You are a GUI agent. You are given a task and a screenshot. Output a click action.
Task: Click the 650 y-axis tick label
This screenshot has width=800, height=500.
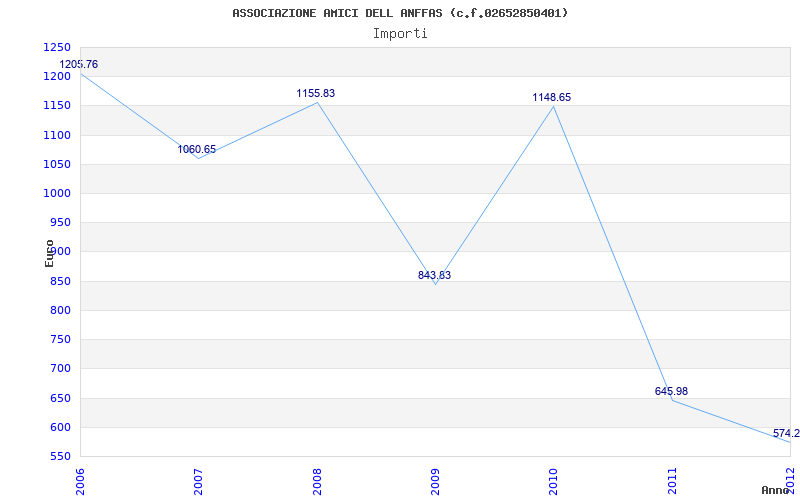[x=60, y=398]
